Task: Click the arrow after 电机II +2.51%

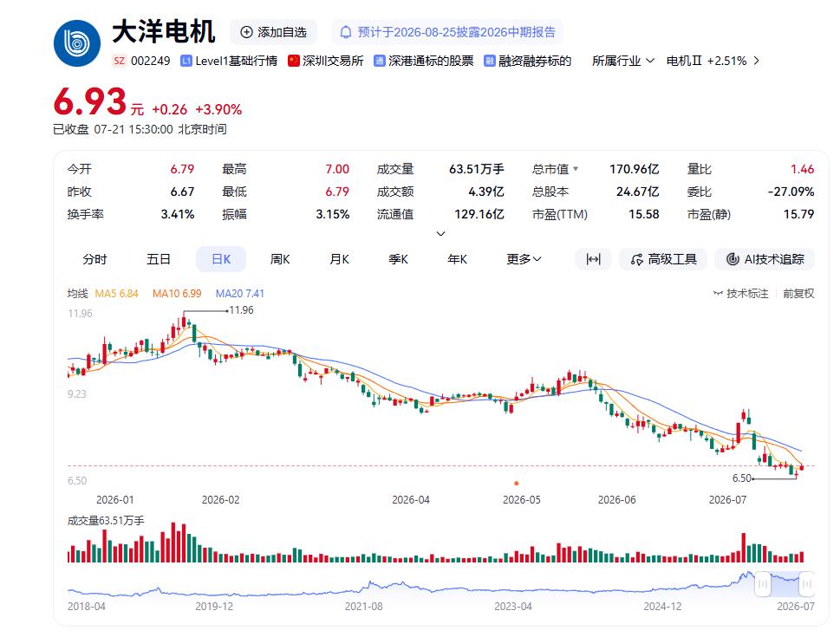Action: (x=757, y=61)
